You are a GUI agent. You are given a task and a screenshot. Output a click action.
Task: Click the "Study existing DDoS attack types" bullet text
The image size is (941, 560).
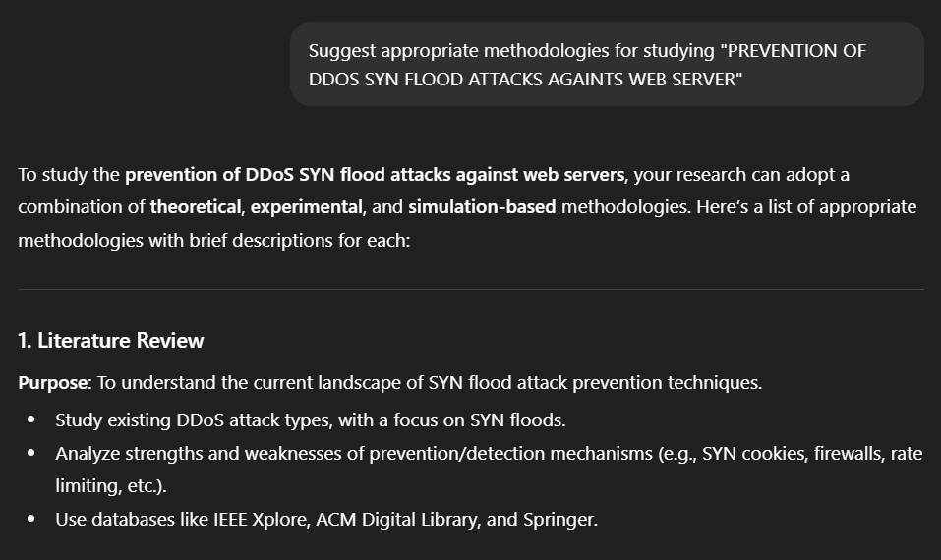tap(195, 420)
